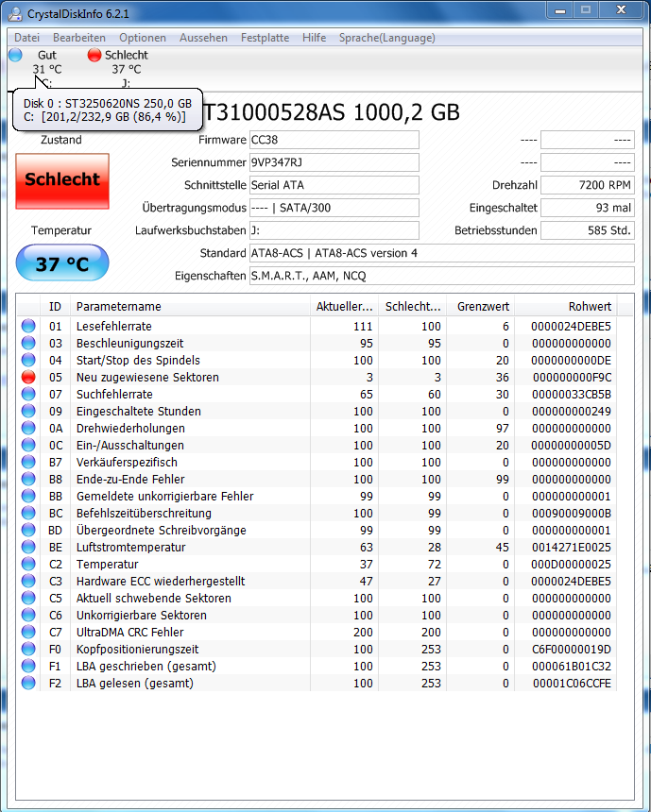Click the blue orb for Übergeordnete Schreibvorgänge
The width and height of the screenshot is (651, 812).
(28, 530)
